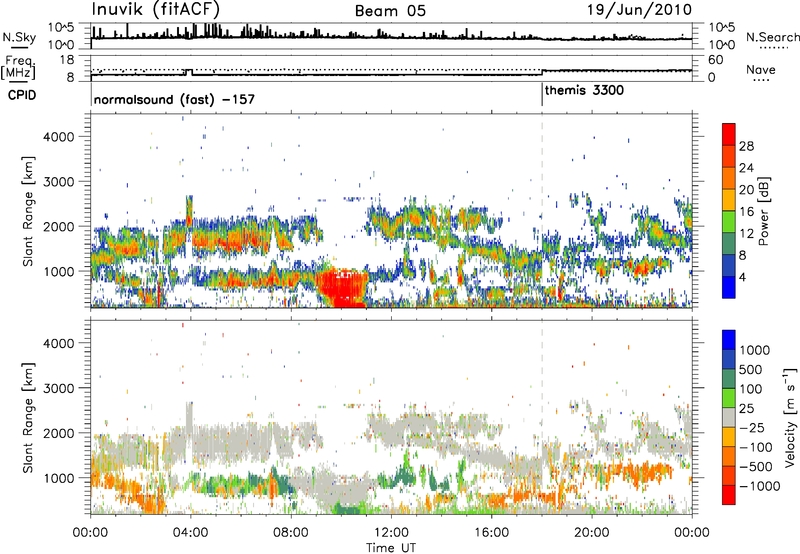
Task: Click the '12' tick on Power colorbar
Action: pyautogui.click(x=746, y=234)
